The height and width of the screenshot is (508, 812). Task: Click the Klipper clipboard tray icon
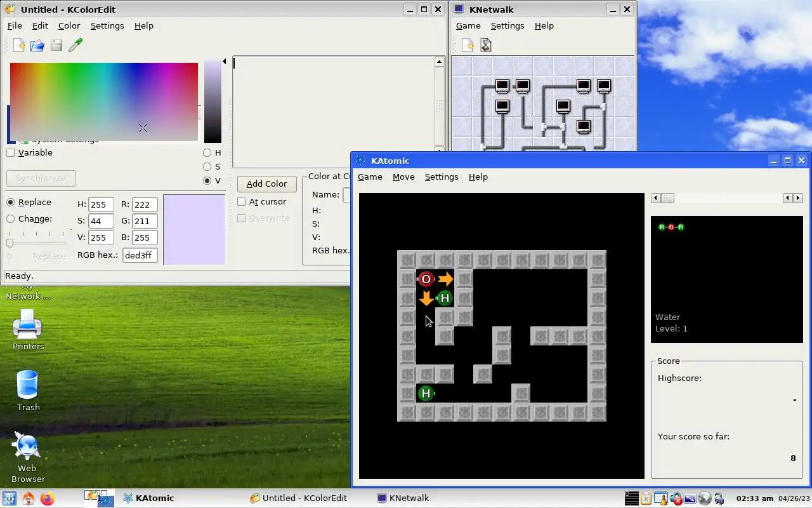646,498
